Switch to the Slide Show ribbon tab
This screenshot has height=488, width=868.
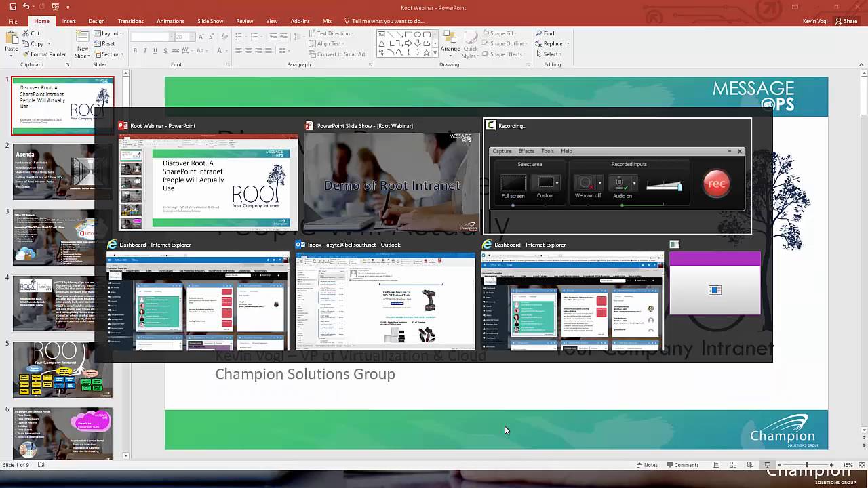coord(210,21)
